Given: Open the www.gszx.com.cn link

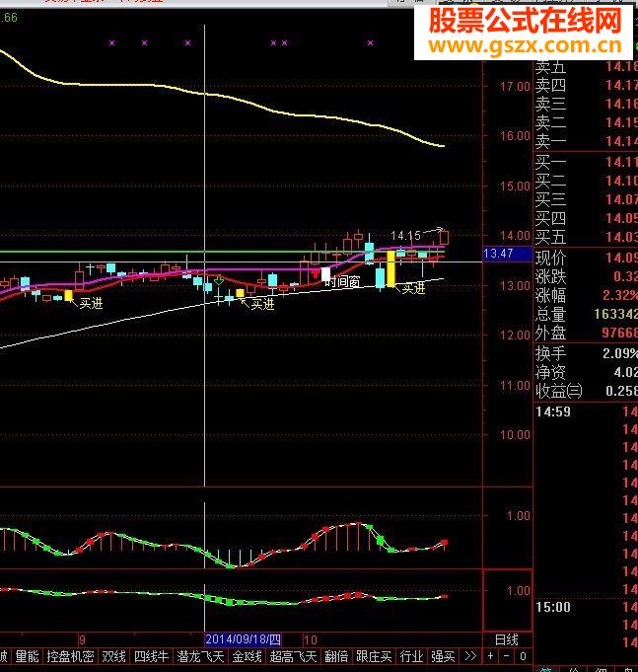Looking at the screenshot, I should (525, 45).
